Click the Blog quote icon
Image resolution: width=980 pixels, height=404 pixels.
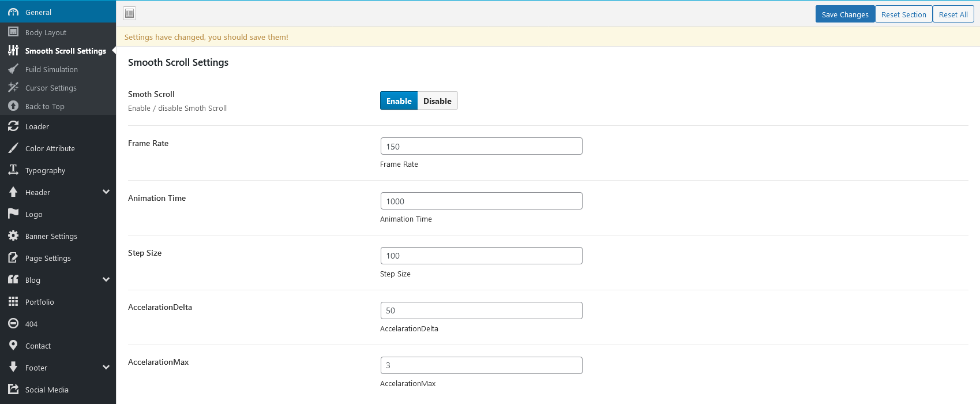point(13,279)
